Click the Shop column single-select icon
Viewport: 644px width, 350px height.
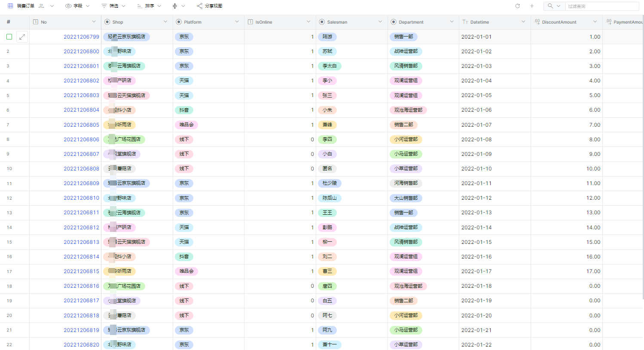(x=107, y=22)
